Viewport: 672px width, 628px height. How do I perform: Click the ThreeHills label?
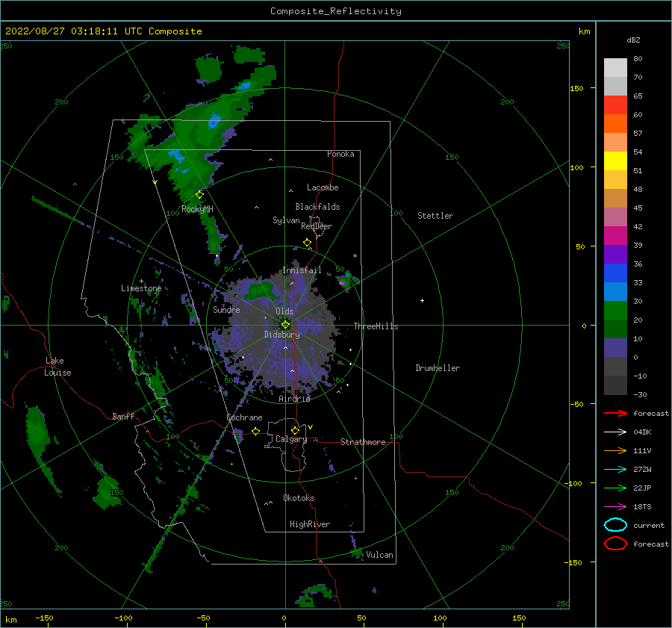coord(376,326)
